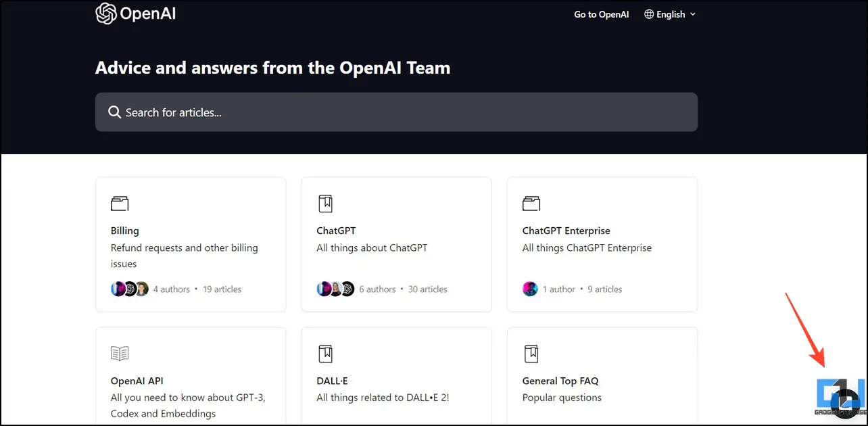Open the round chat messenger launcher

click(x=844, y=404)
